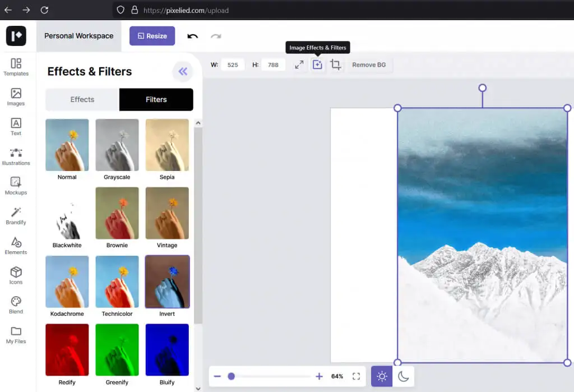Open the Mockups panel icon

tap(16, 186)
